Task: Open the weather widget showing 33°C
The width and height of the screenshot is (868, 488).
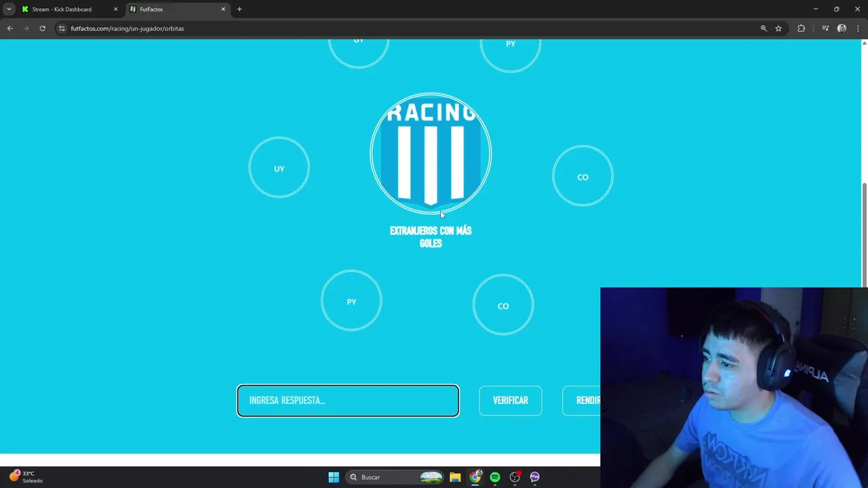Action: click(26, 477)
